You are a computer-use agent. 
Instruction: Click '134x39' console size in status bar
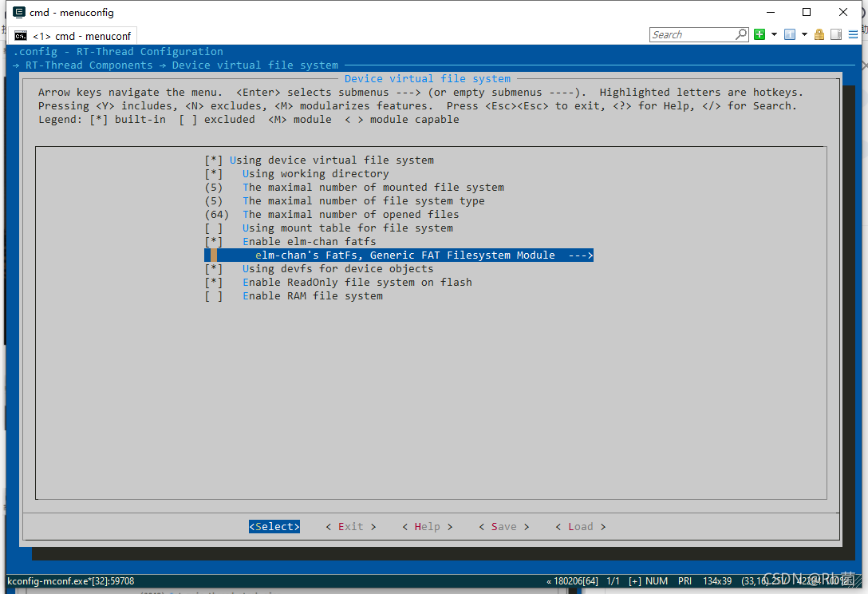point(717,581)
